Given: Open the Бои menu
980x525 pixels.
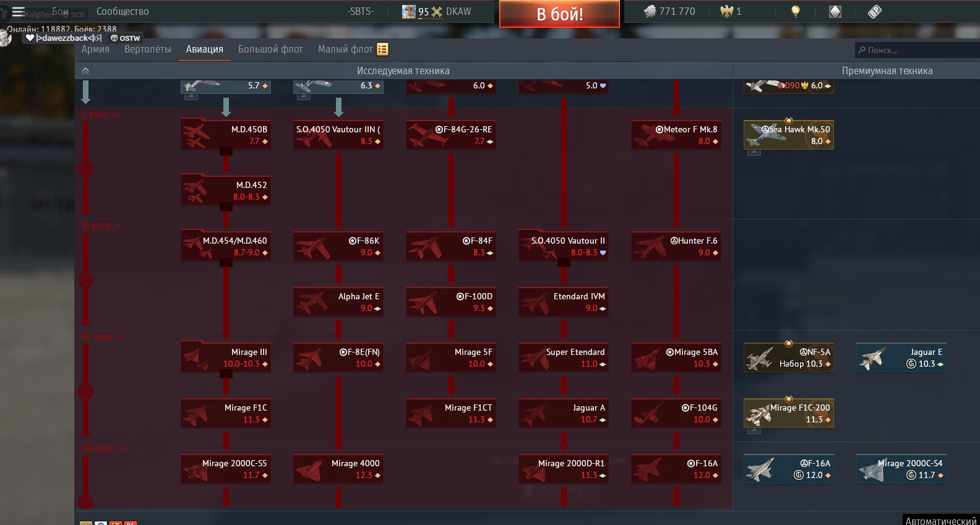Looking at the screenshot, I should point(60,11).
